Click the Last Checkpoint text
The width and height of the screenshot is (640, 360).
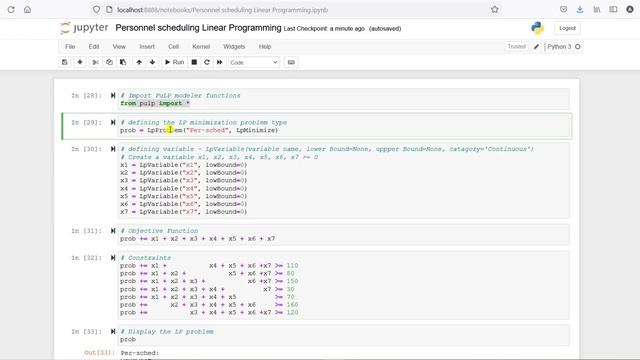324,29
